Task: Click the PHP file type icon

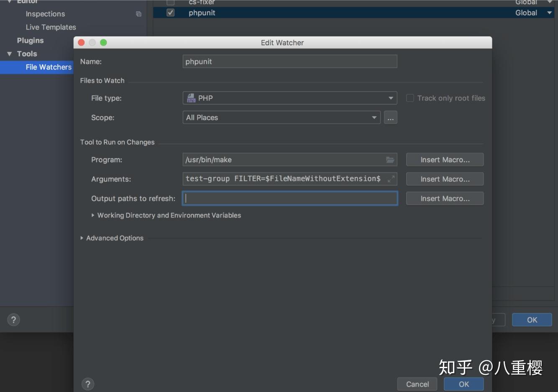Action: pyautogui.click(x=191, y=98)
